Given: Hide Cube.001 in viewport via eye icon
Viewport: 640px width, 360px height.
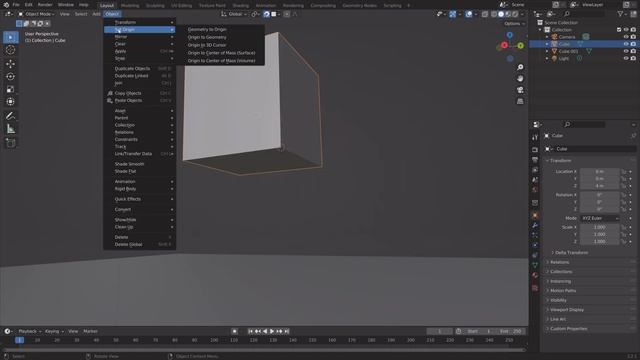Looking at the screenshot, I should click(626, 51).
